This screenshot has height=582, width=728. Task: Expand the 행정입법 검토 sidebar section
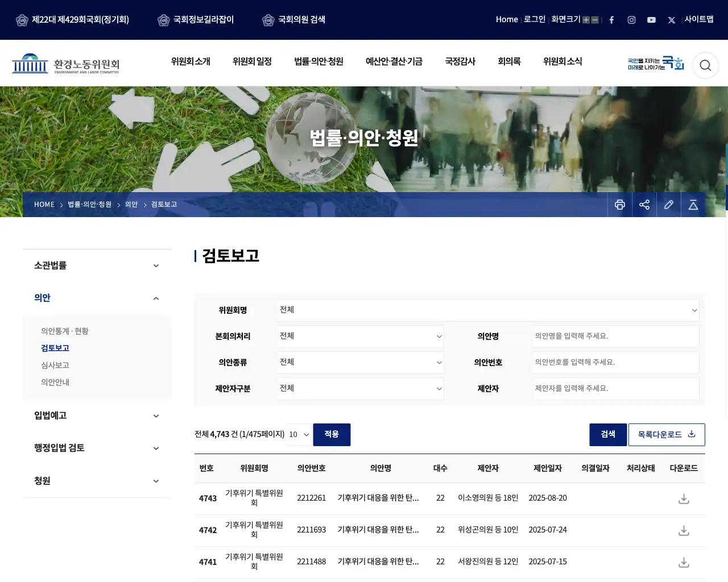pos(97,448)
